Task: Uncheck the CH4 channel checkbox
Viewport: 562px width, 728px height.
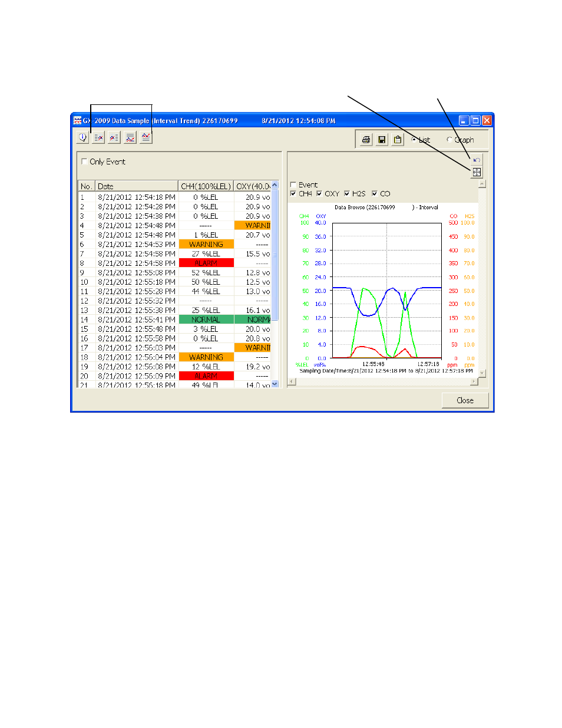Action: pyautogui.click(x=293, y=193)
